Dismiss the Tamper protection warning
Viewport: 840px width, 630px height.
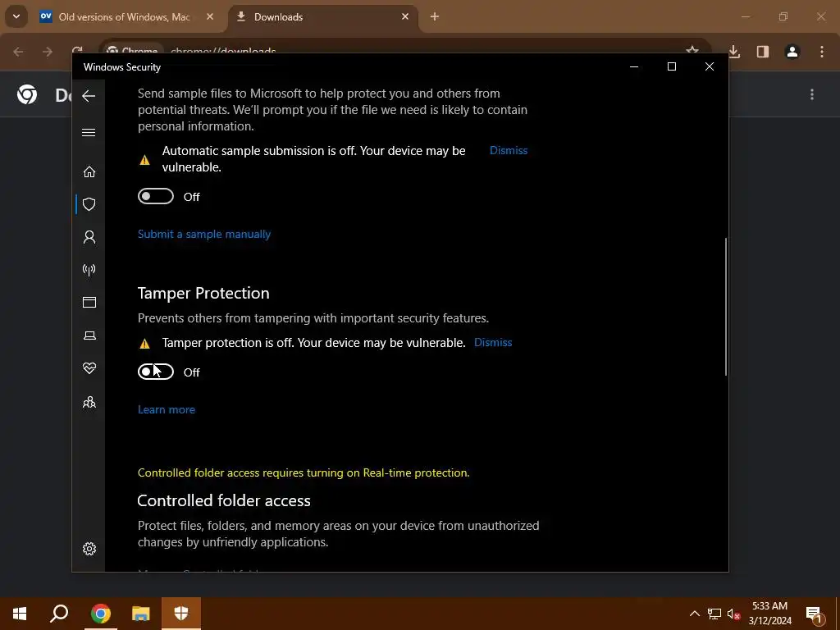click(x=493, y=342)
